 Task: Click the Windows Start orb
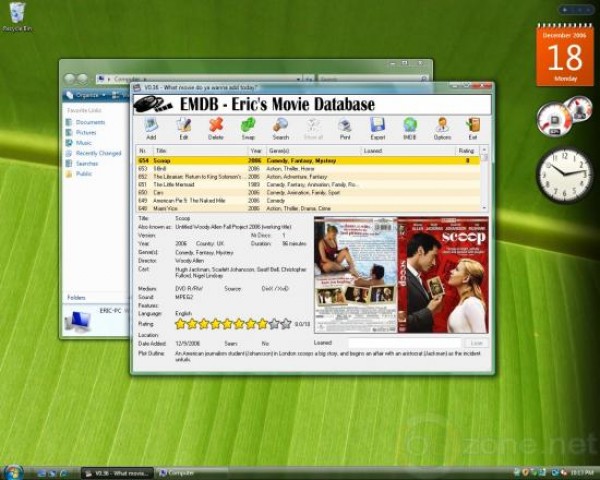click(12, 473)
